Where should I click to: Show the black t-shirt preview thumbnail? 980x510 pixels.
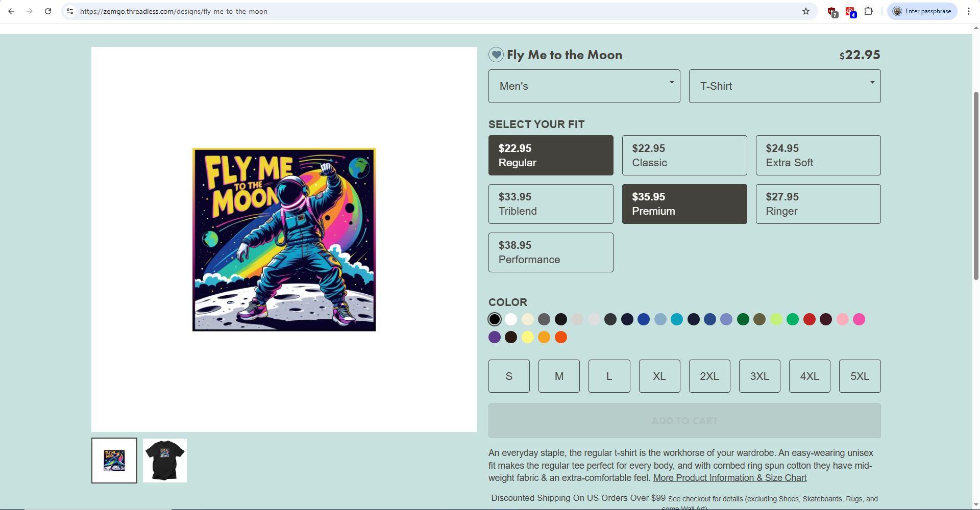click(x=164, y=461)
